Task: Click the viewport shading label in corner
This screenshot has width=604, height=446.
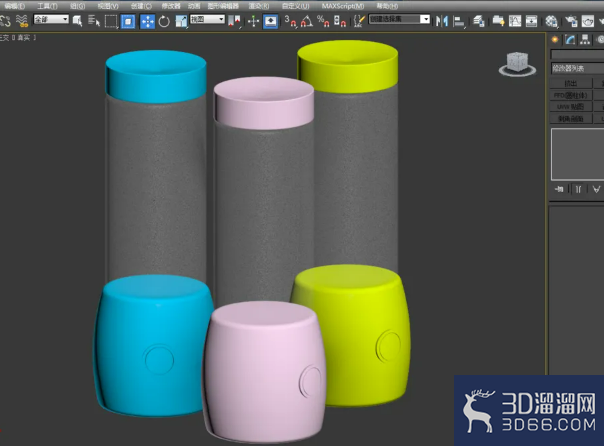Action: click(x=23, y=38)
